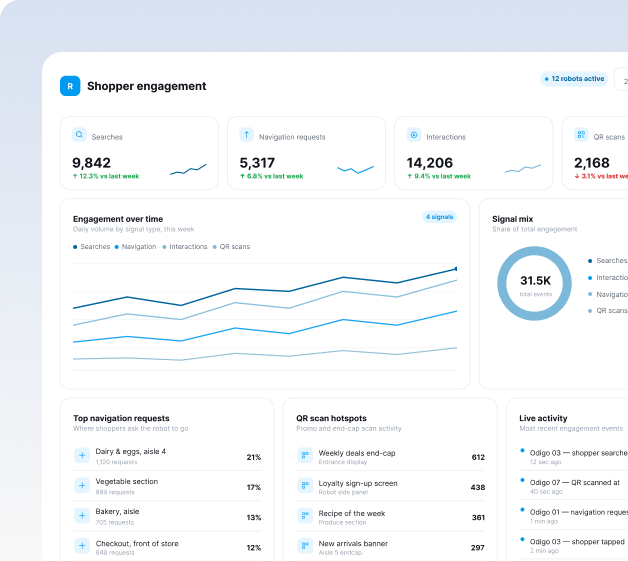Click the 4 signals badge

[439, 217]
